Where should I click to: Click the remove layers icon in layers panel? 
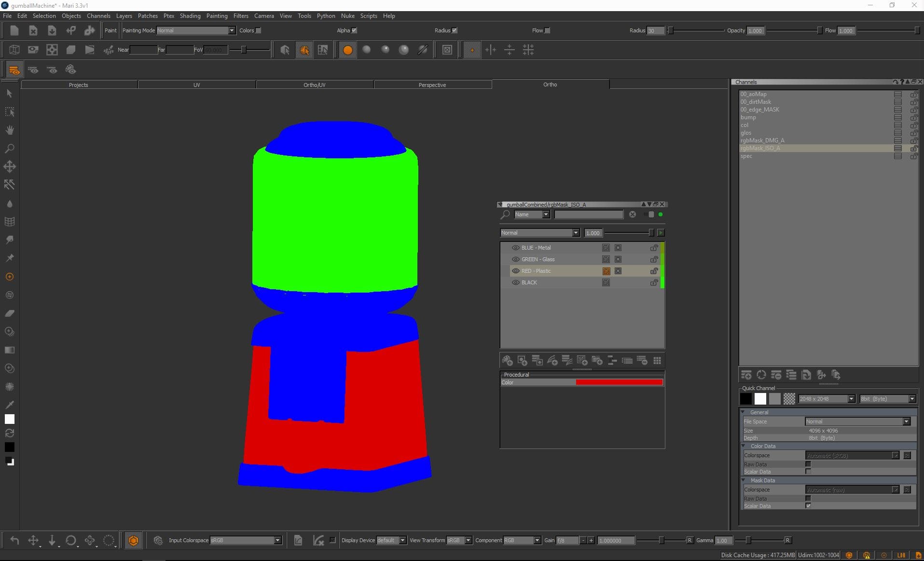[x=642, y=361]
